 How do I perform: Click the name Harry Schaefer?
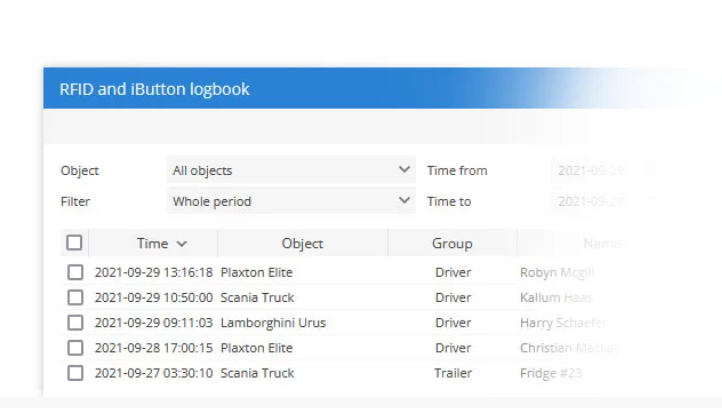pos(564,322)
